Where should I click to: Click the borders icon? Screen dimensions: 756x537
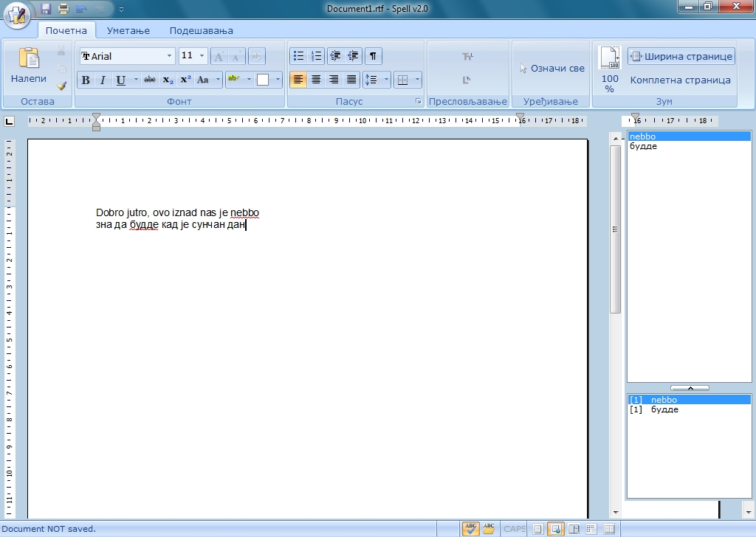tap(402, 80)
